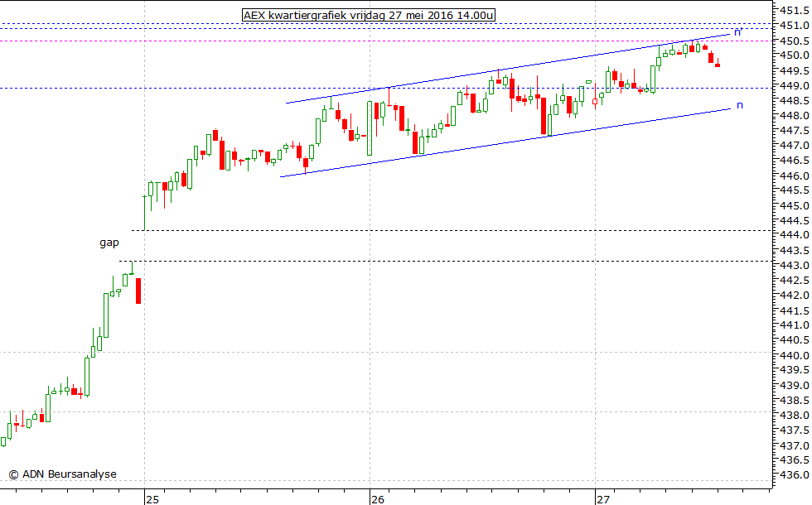Viewport: 812px width, 505px height.
Task: Click the price label 441.0 on the axis
Action: (795, 325)
